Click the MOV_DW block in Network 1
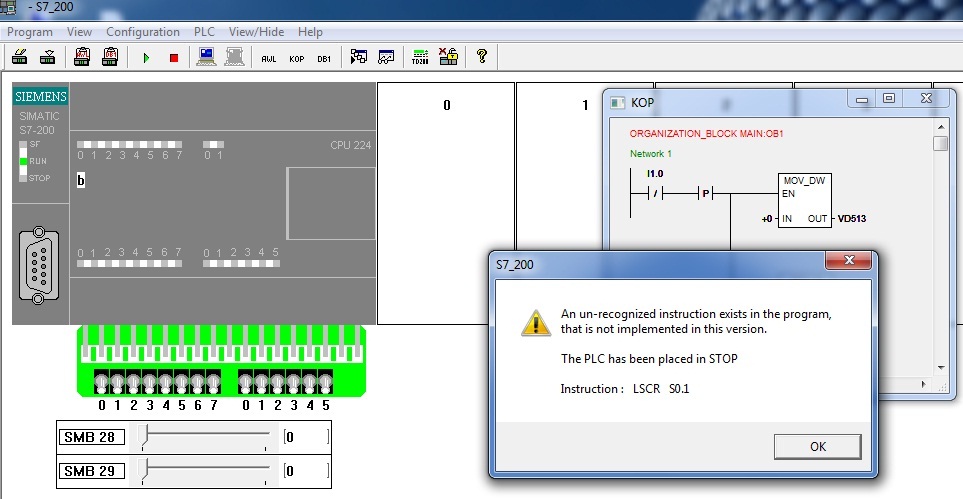 pos(805,200)
